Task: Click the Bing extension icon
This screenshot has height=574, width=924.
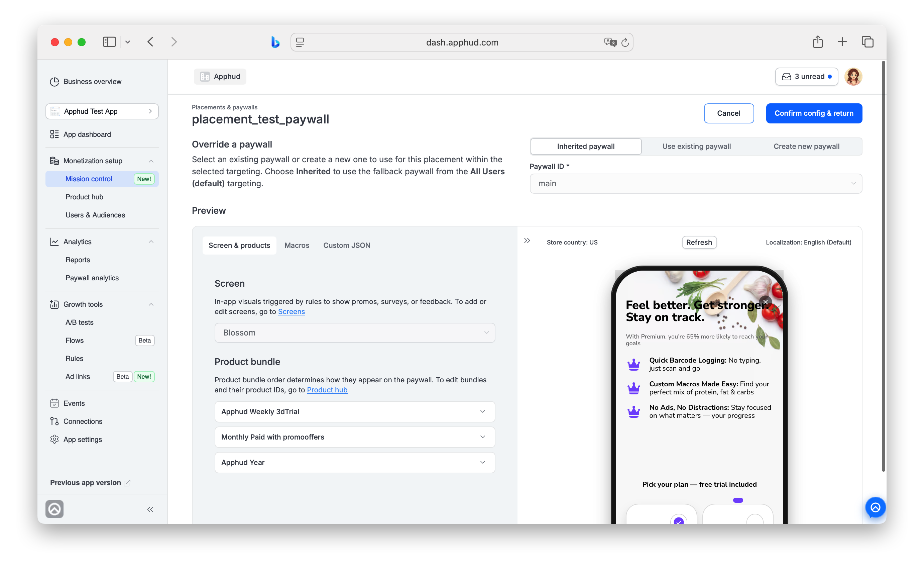Action: point(275,42)
